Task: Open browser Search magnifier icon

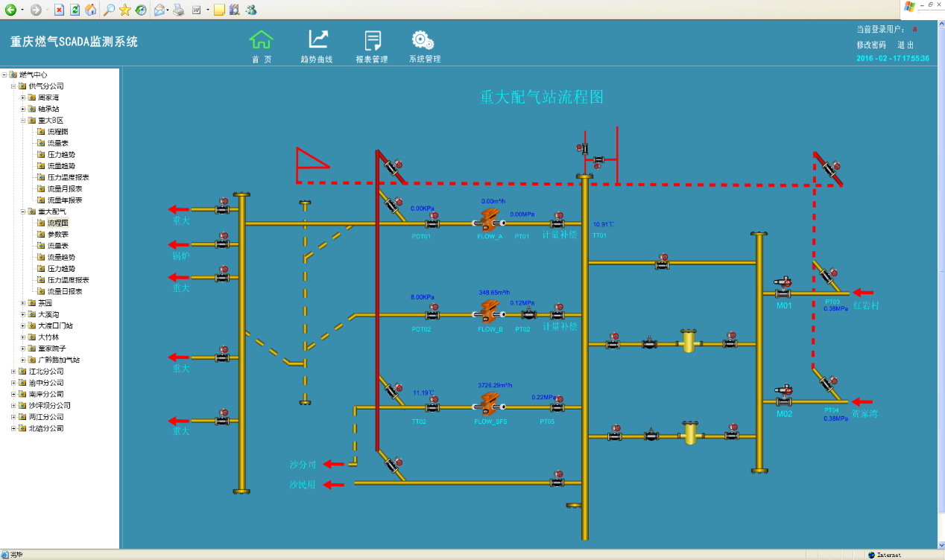Action: pyautogui.click(x=109, y=10)
